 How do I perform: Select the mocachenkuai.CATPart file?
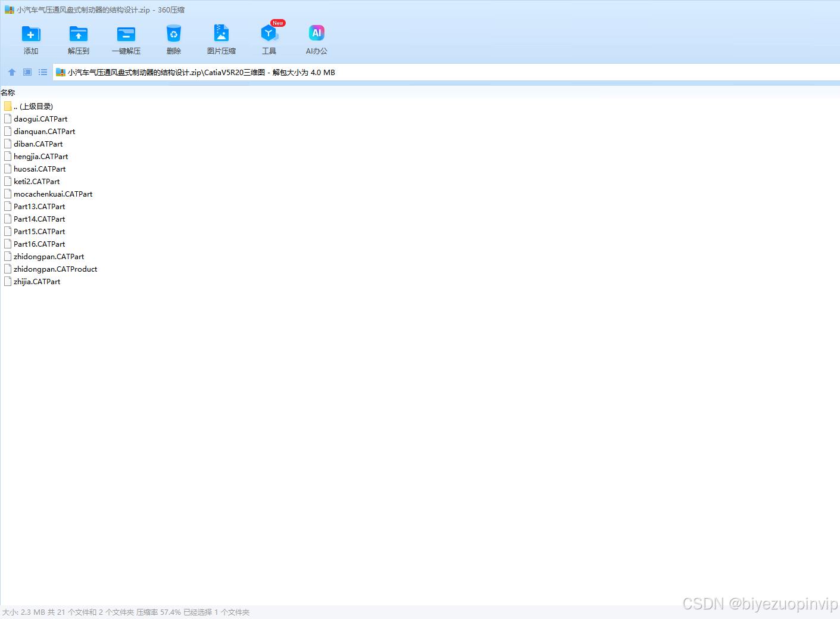coord(53,194)
